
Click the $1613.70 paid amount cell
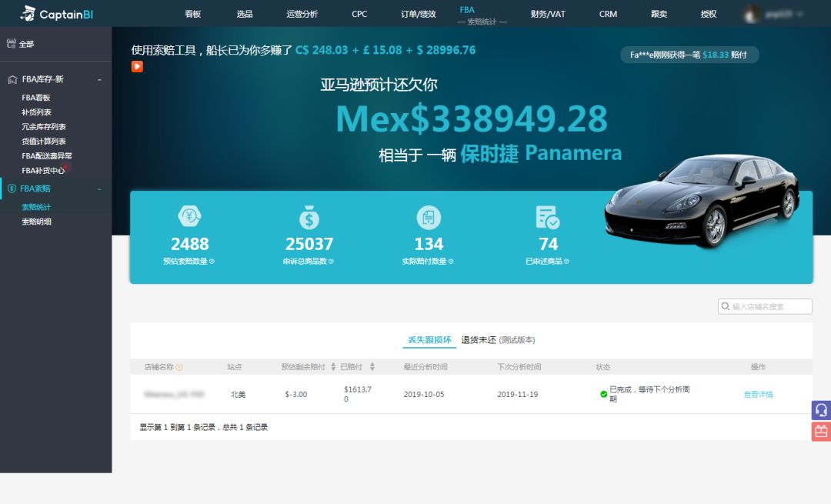point(358,394)
